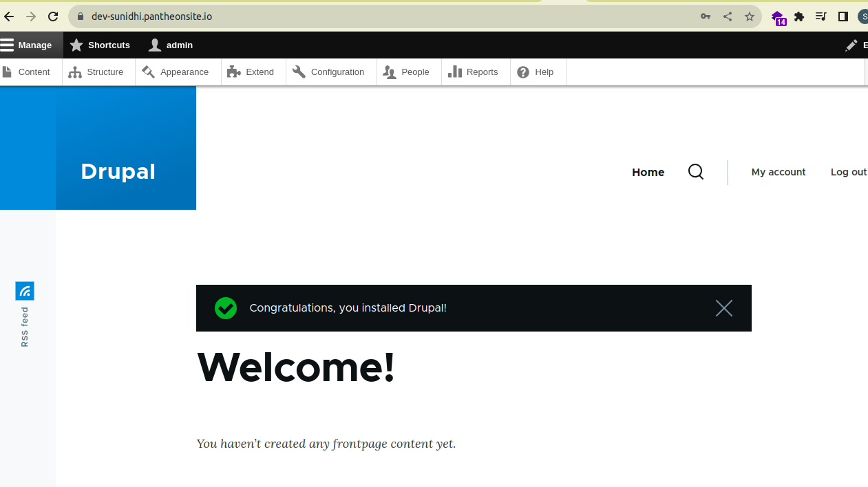Screen dimensions: 868x487
Task: Open the saved passwords key icon
Action: (706, 17)
